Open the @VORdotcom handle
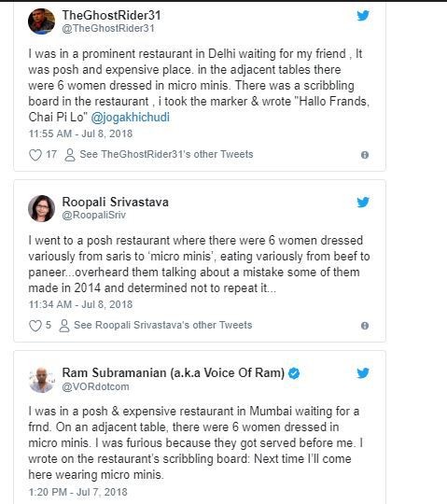The width and height of the screenshot is (447, 504). (95, 386)
